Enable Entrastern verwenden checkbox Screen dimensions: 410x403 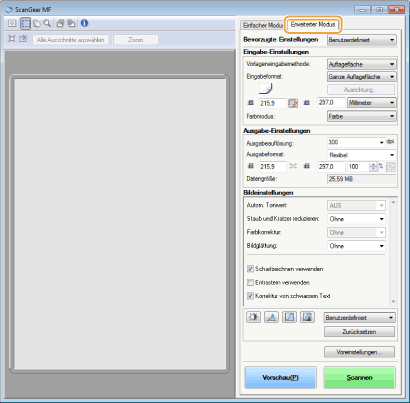250,282
